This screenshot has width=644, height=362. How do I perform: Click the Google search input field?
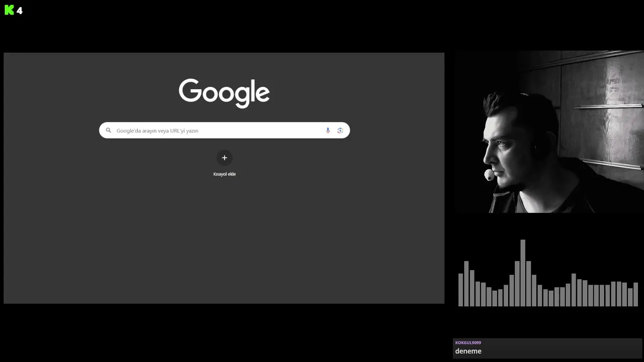[x=224, y=130]
